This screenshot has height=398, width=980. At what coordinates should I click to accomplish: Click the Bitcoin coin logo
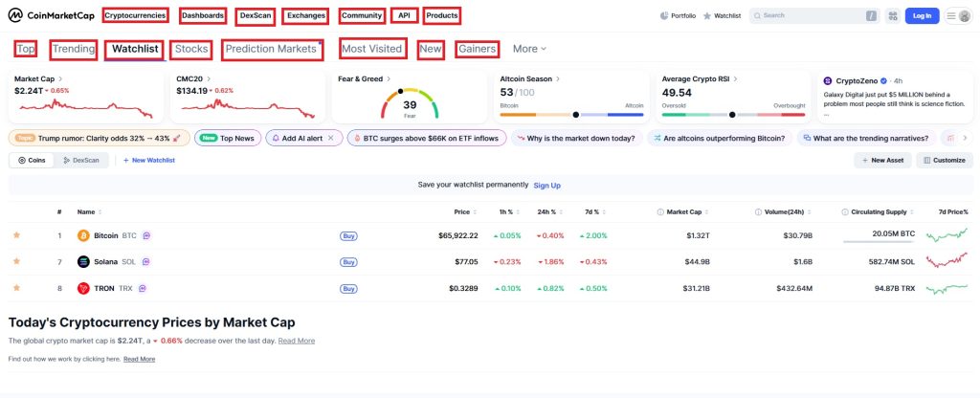click(83, 235)
